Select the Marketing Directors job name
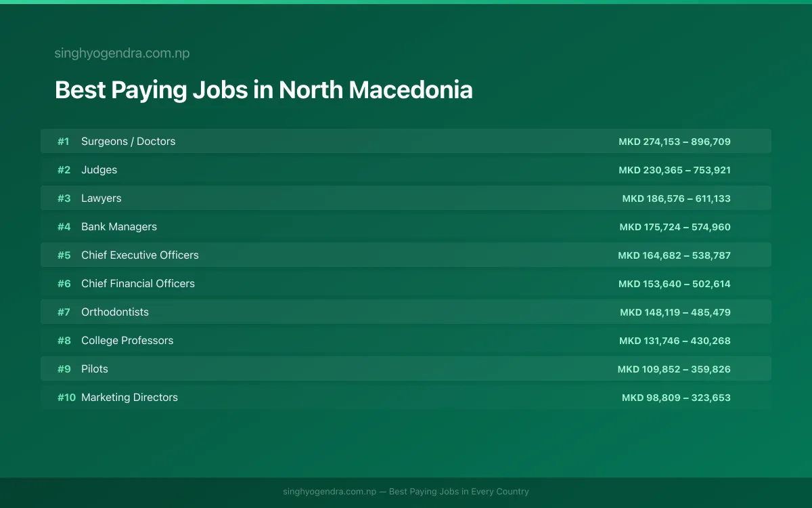Viewport: 812px width, 508px height. click(x=129, y=398)
